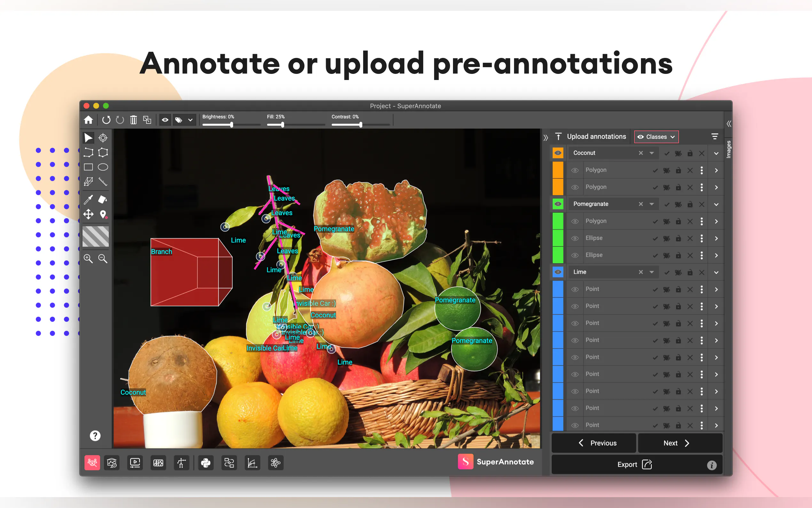Open the help question mark

95,436
